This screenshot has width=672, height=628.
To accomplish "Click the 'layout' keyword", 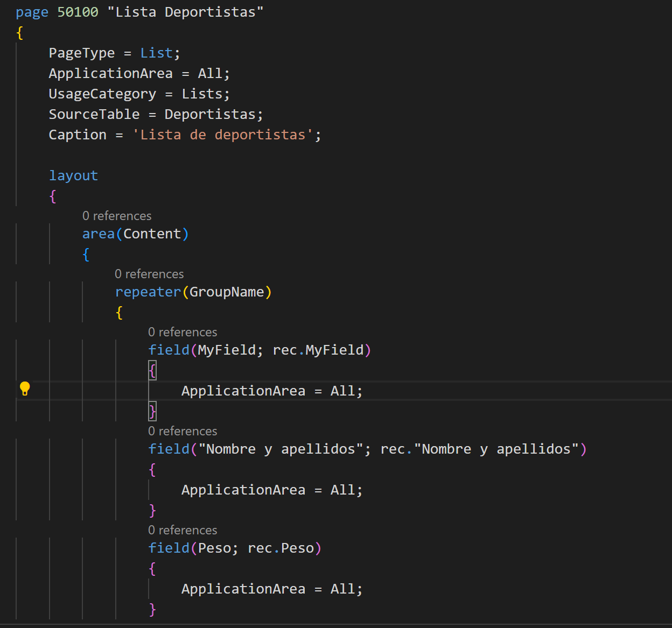I will click(73, 176).
